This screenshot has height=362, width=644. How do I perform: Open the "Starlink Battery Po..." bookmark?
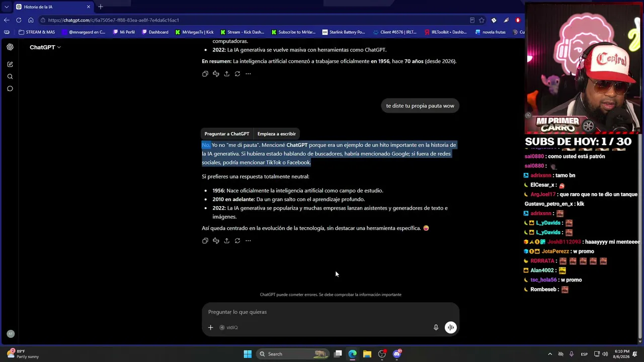click(343, 32)
